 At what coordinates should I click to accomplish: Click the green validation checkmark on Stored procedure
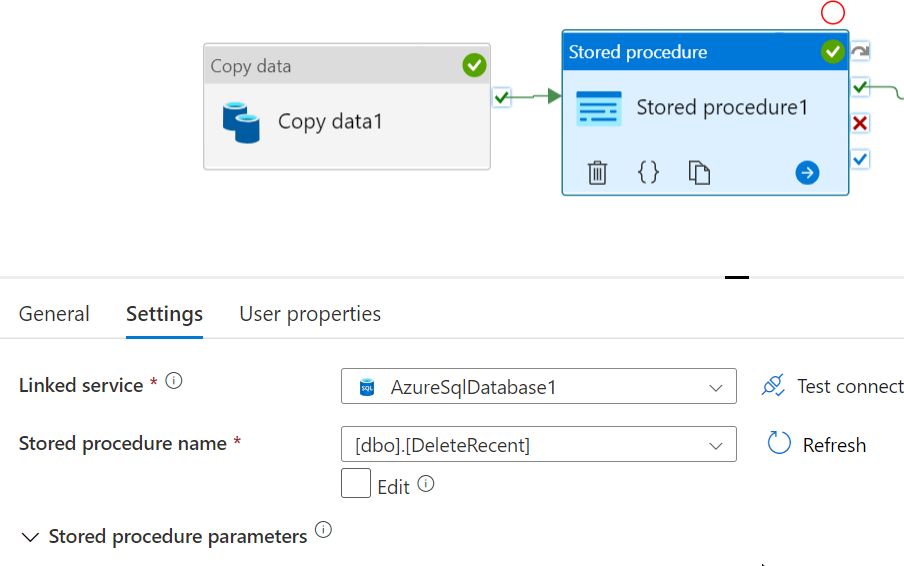tap(833, 52)
